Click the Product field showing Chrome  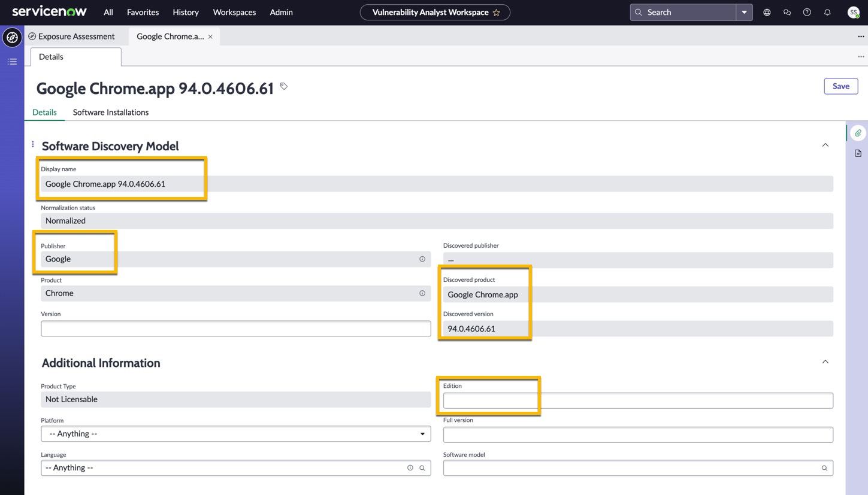[235, 293]
